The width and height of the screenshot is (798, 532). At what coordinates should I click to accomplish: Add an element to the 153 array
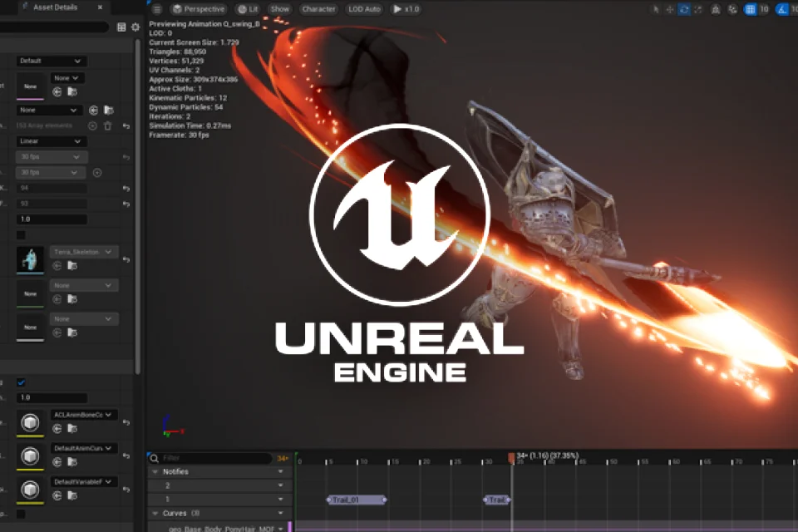click(92, 126)
